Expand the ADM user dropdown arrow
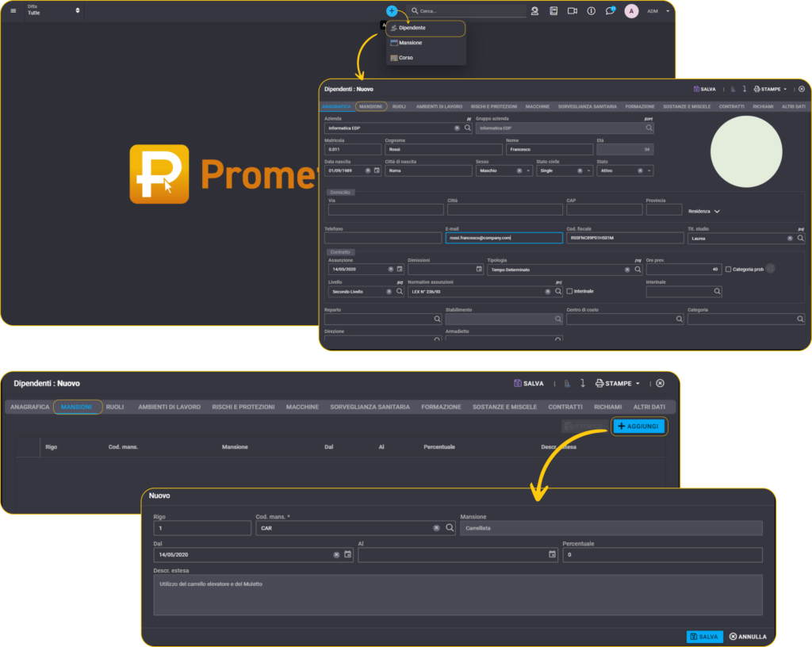The height and width of the screenshot is (647, 812). (x=668, y=11)
